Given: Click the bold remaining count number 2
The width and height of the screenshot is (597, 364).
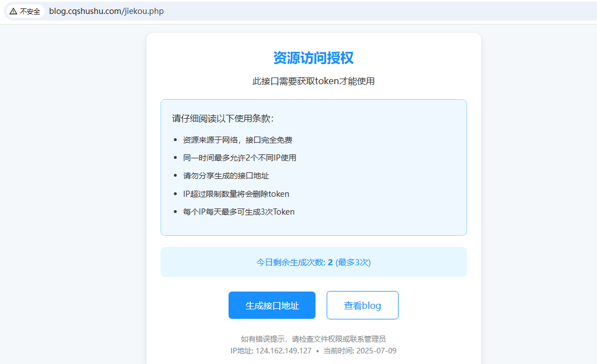Looking at the screenshot, I should tap(330, 262).
